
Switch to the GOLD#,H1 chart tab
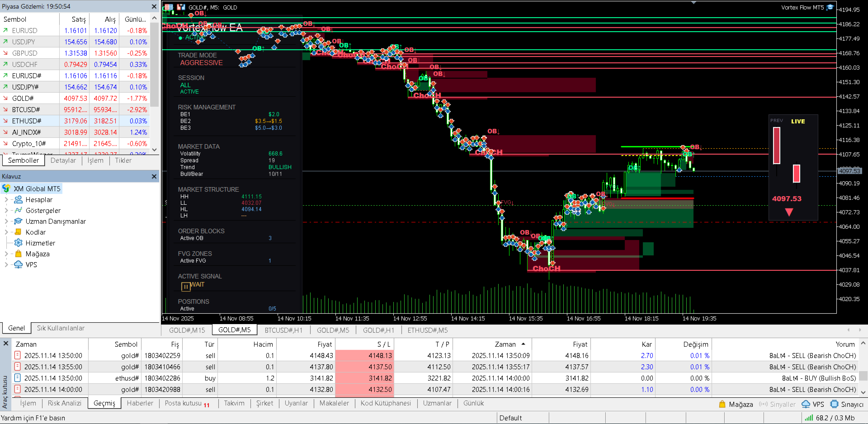[x=378, y=330]
